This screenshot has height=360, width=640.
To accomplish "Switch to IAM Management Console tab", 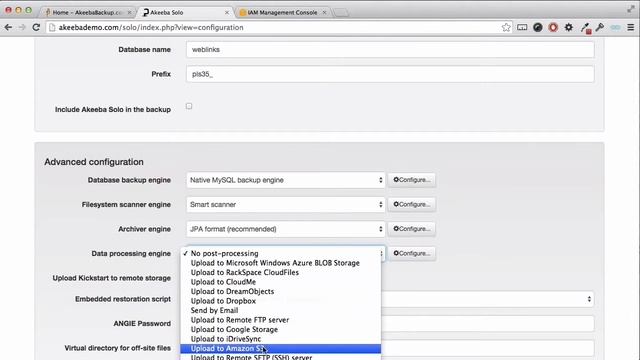I will (282, 12).
